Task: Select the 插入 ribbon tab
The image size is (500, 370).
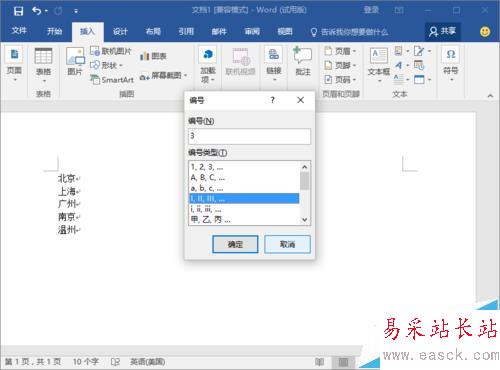Action: [x=87, y=31]
